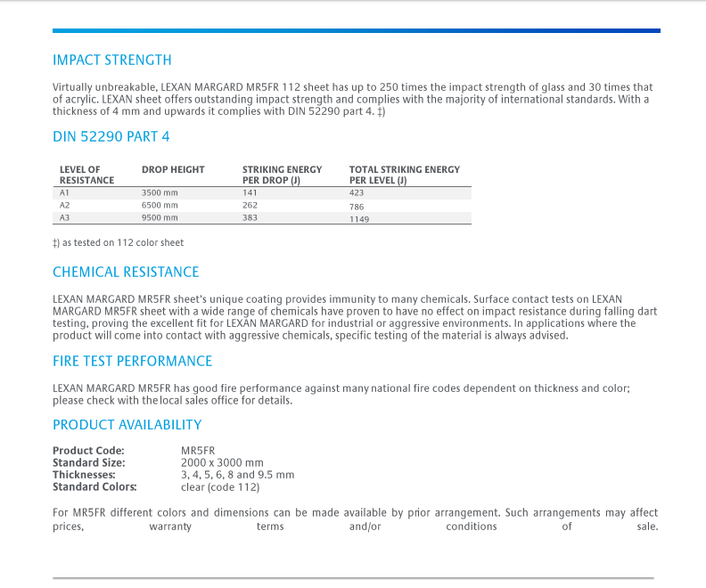Select the DIN 52290 PART 4 heading
706x588 pixels.
click(111, 136)
